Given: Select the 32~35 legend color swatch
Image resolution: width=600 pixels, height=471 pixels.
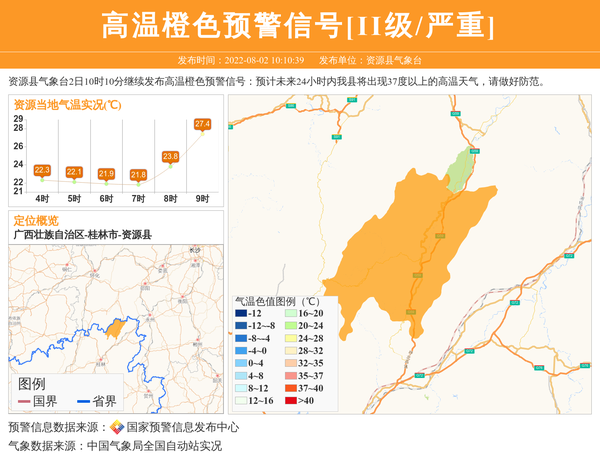Looking at the screenshot, I should [291, 363].
